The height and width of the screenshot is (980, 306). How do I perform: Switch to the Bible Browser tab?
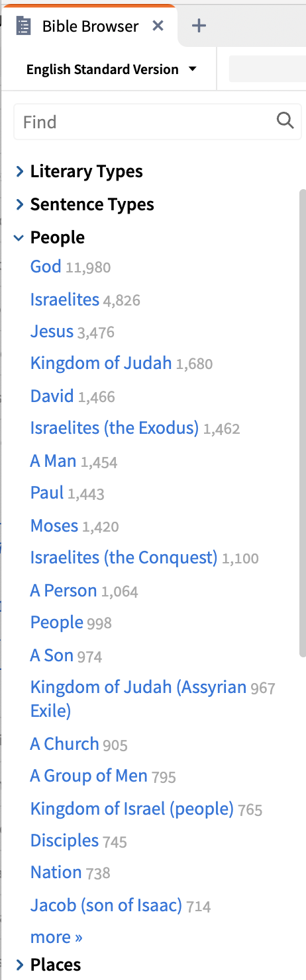90,26
